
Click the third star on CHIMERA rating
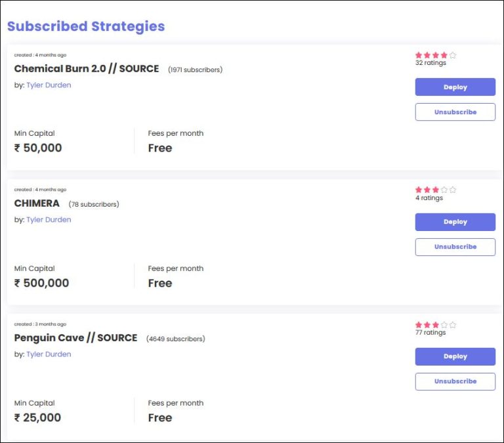(436, 190)
